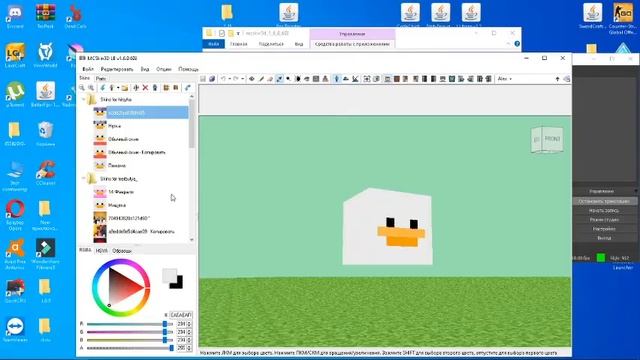Click Выход in OBS window
The height and width of the screenshot is (360, 640).
coord(604,238)
